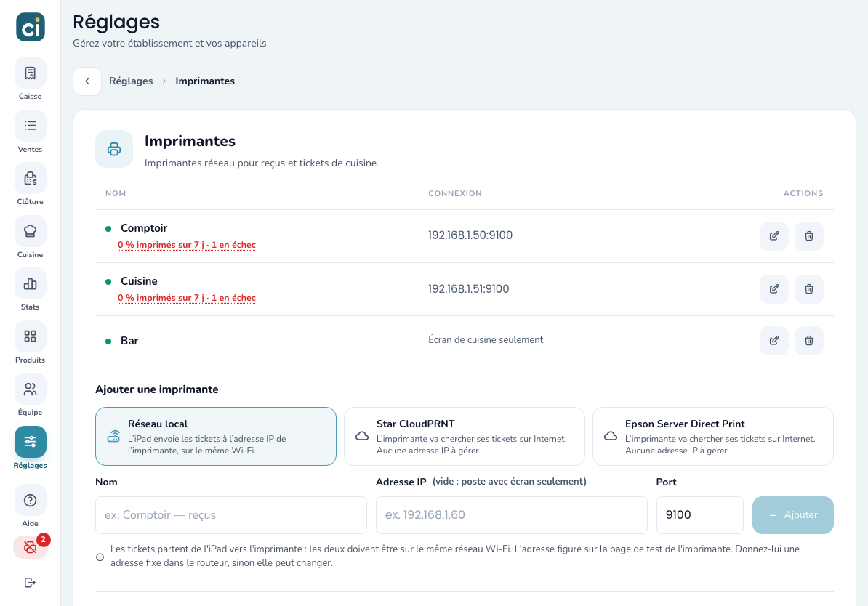The height and width of the screenshot is (606, 868).
Task: Open the Caisse section in sidebar
Action: [30, 73]
